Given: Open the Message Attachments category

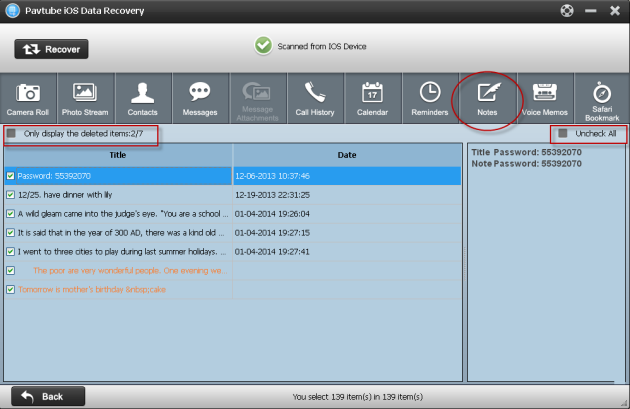Looking at the screenshot, I should tap(258, 98).
